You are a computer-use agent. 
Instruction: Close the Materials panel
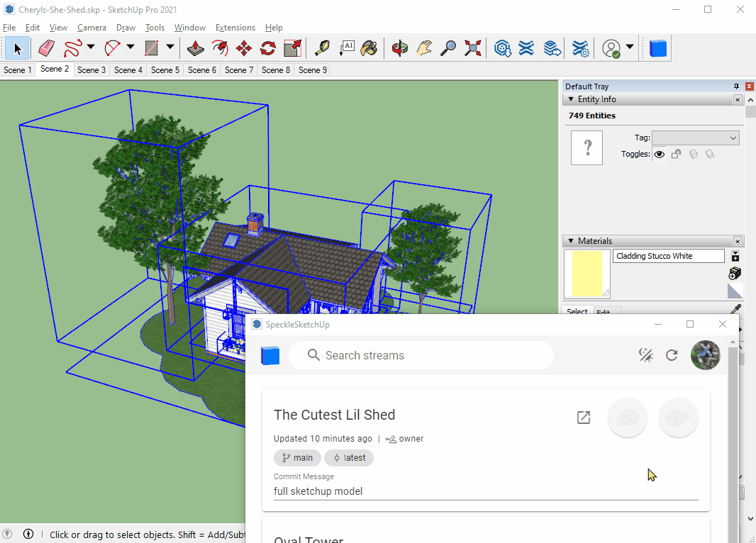point(738,241)
